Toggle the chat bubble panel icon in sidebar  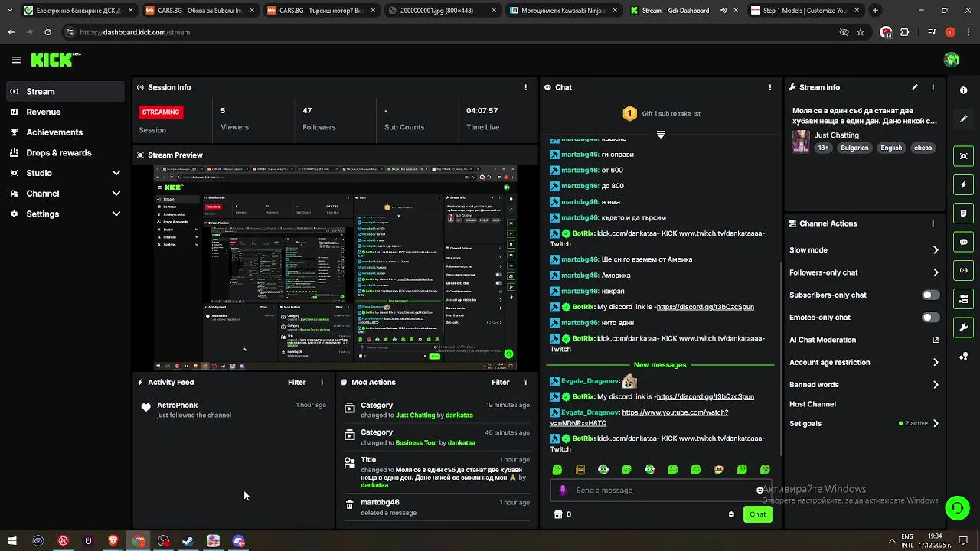[x=963, y=242]
